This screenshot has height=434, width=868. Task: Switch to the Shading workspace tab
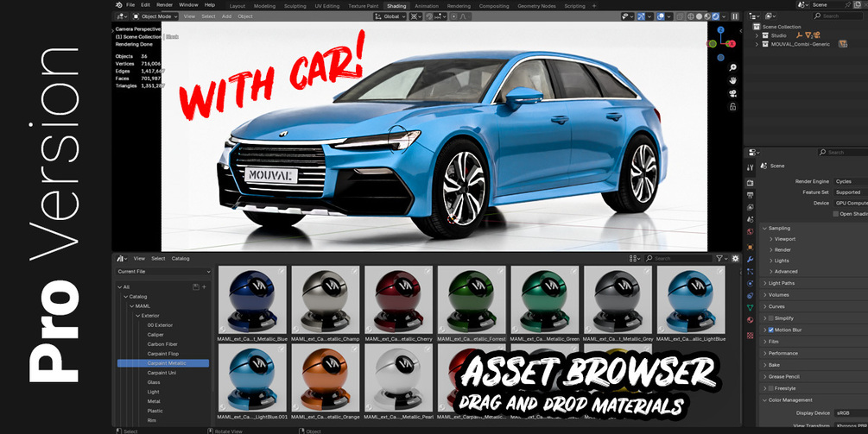[396, 6]
